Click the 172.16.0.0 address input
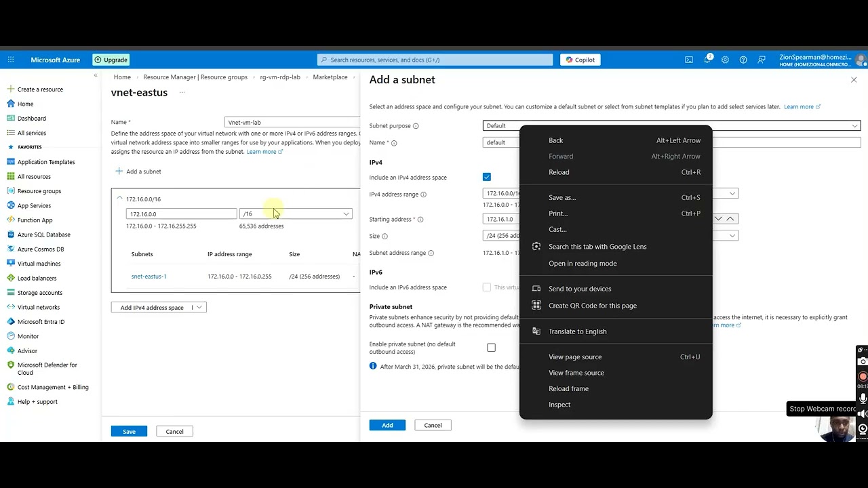This screenshot has width=868, height=488. pyautogui.click(x=181, y=213)
